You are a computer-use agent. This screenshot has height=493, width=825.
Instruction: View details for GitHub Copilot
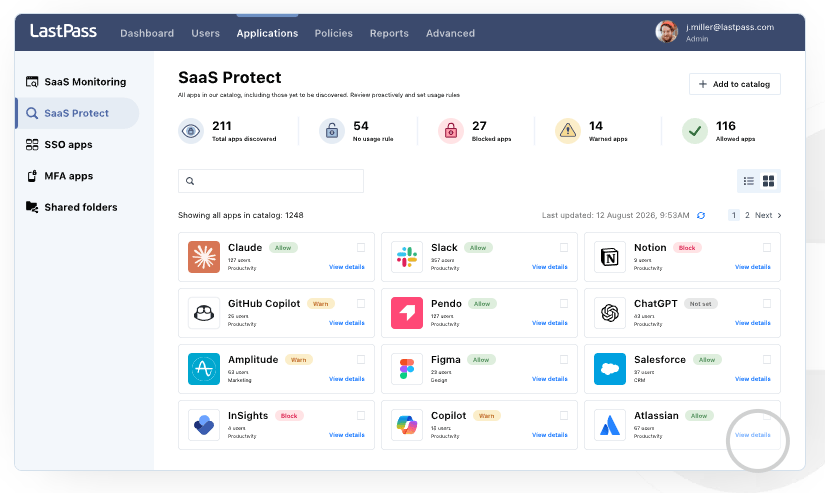click(347, 323)
